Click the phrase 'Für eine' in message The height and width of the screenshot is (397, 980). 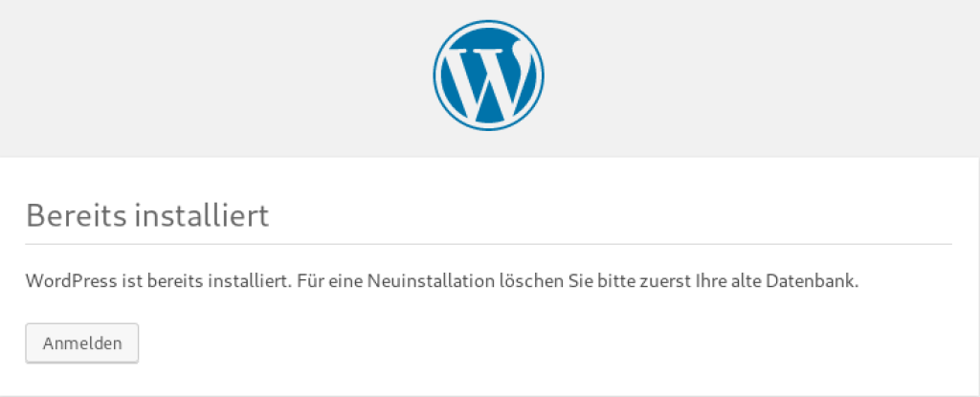click(x=329, y=280)
